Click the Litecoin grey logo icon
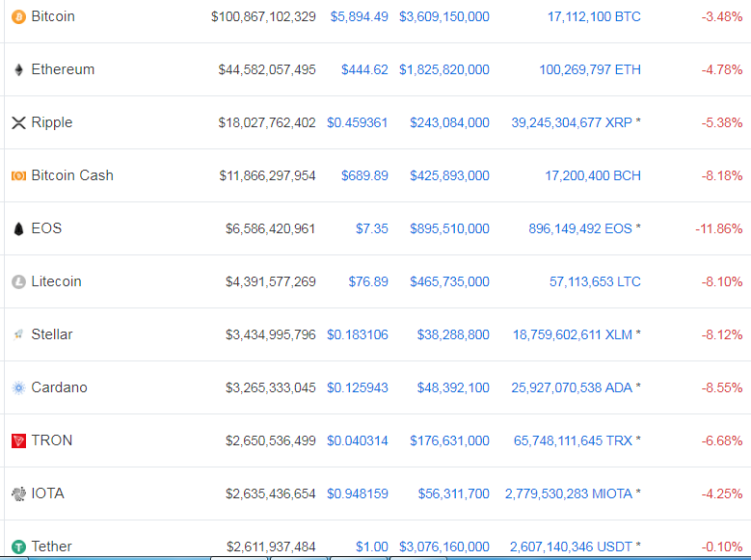This screenshot has height=560, width=751. click(18, 281)
